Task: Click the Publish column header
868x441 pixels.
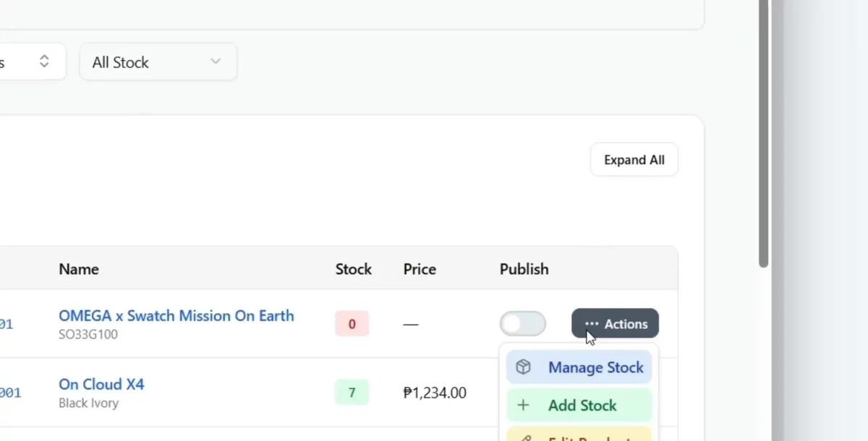Action: pos(524,269)
